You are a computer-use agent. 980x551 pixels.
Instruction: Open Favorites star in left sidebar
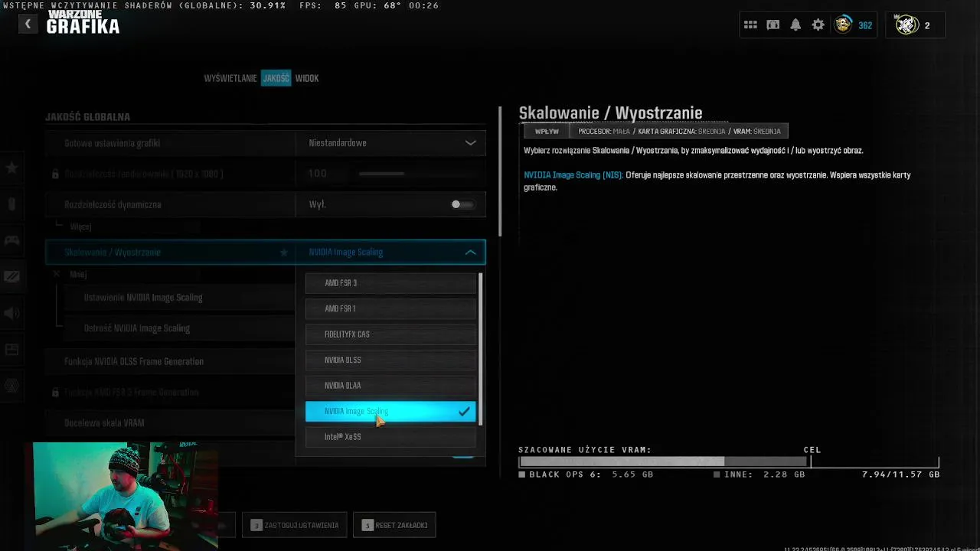(x=11, y=168)
